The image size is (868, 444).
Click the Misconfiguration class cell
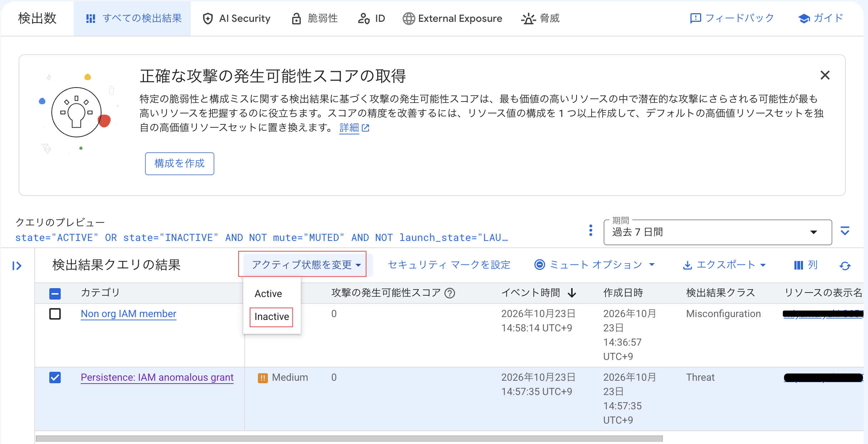pos(723,314)
